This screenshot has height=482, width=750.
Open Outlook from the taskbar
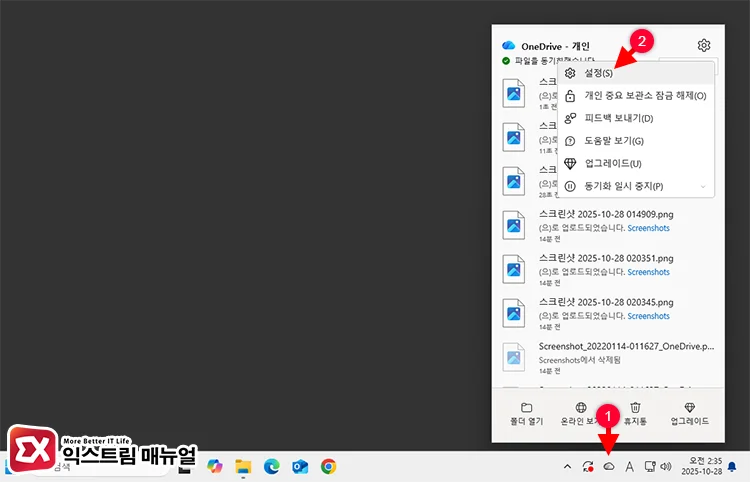click(300, 467)
